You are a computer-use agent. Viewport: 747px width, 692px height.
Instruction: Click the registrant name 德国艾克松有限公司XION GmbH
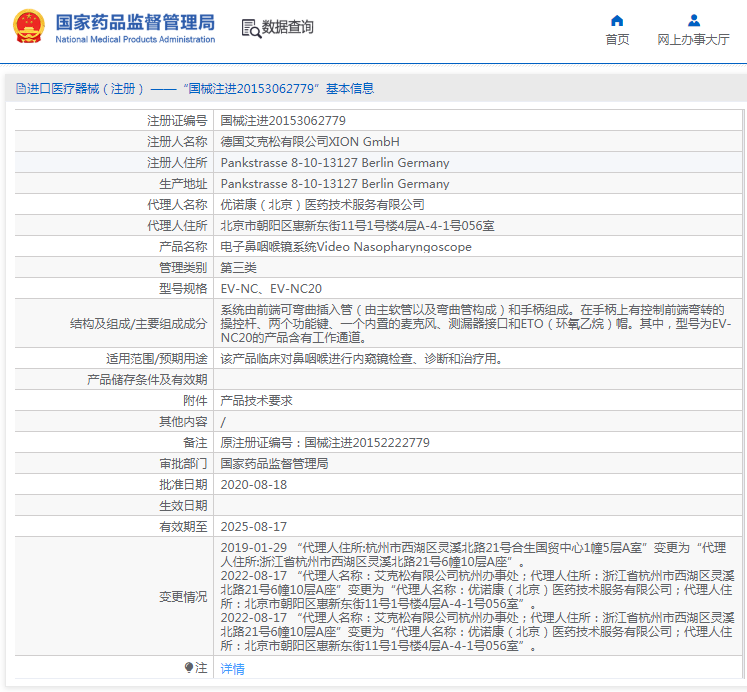pyautogui.click(x=309, y=141)
